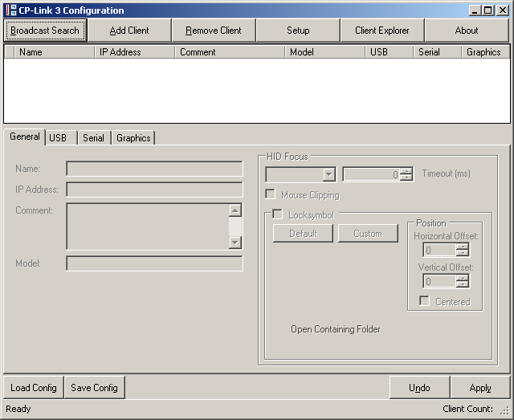Click the Remove Client button

214,31
